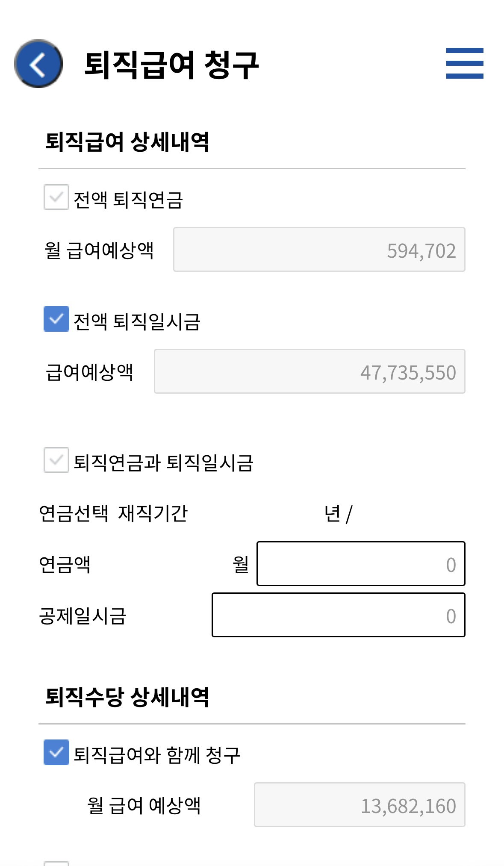Screen dimensions: 504x866
Task: Tap the 연금액 monthly amount input field
Action: (x=360, y=564)
